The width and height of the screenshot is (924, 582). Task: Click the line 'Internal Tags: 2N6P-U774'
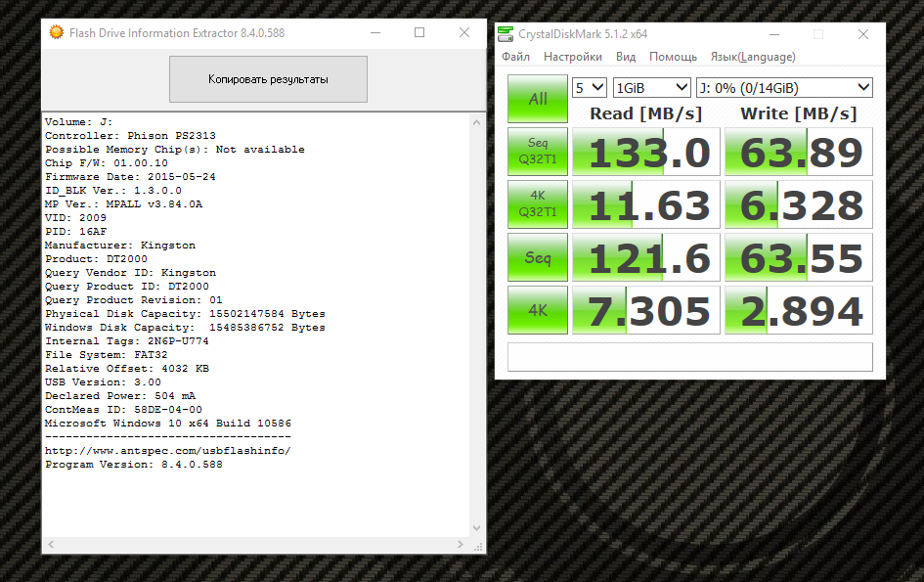[127, 340]
